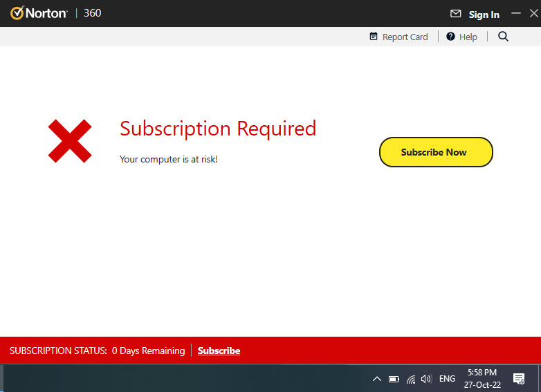Open the Wi-Fi network tray icon
The image size is (541, 392).
coord(411,380)
